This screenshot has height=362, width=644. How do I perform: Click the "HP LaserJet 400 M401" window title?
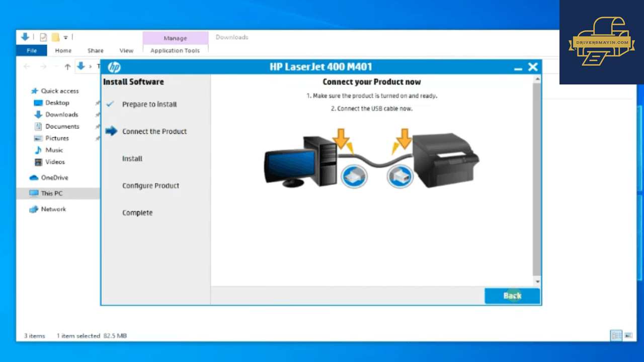pyautogui.click(x=321, y=67)
